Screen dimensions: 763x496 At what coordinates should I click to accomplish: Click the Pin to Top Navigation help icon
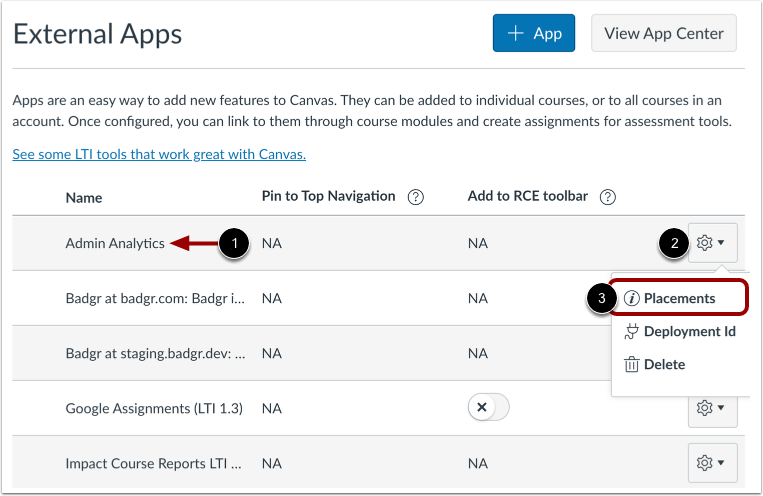click(416, 198)
